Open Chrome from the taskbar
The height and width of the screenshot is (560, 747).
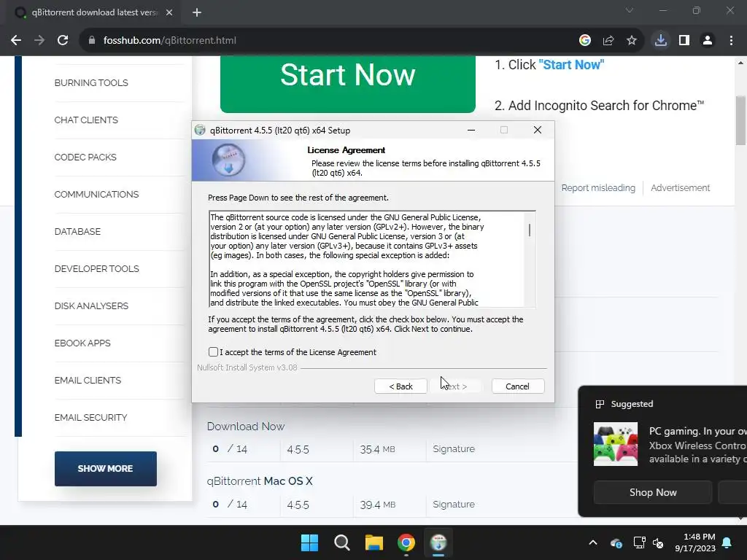pos(406,542)
